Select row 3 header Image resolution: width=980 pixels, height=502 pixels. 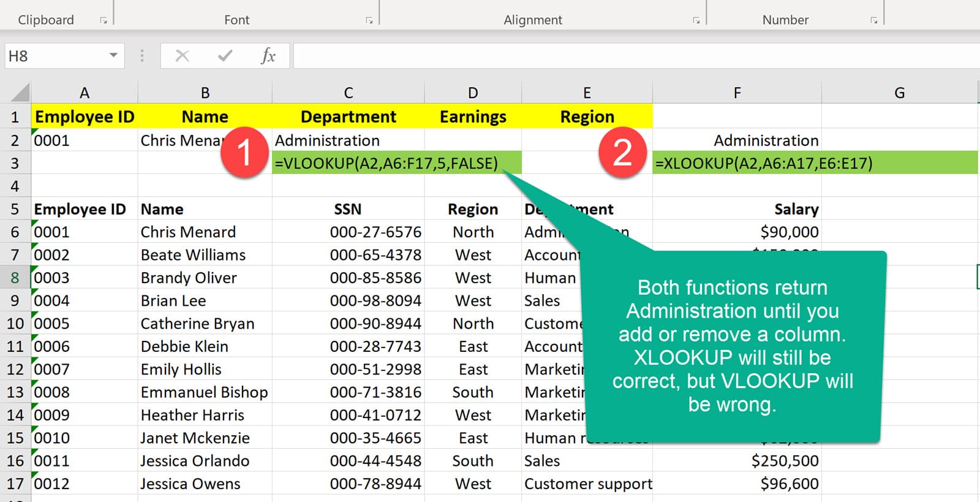(15, 163)
